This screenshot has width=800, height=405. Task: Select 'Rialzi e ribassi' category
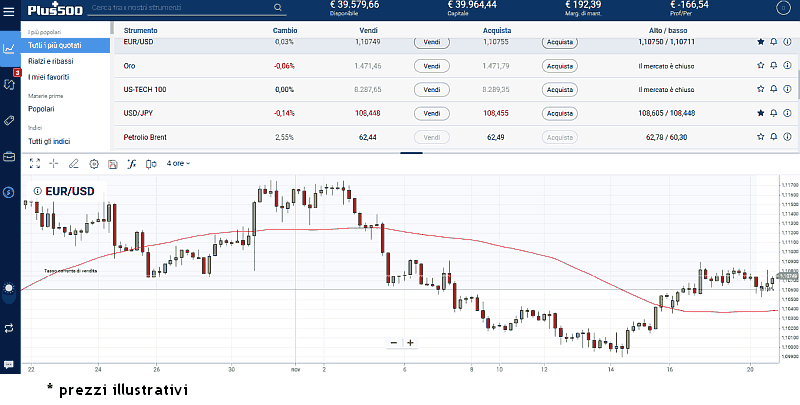[51, 61]
